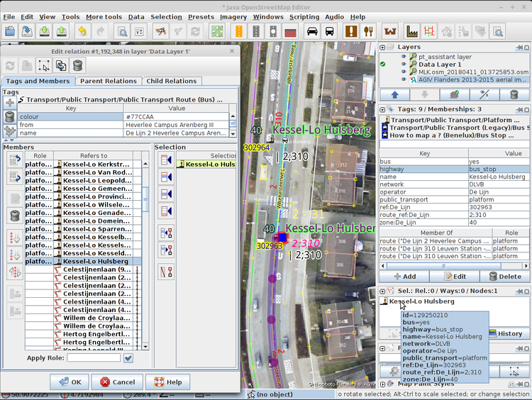The height and width of the screenshot is (400, 532).
Task: Toggle visibility eye of Data Layer 1
Action: tap(404, 64)
